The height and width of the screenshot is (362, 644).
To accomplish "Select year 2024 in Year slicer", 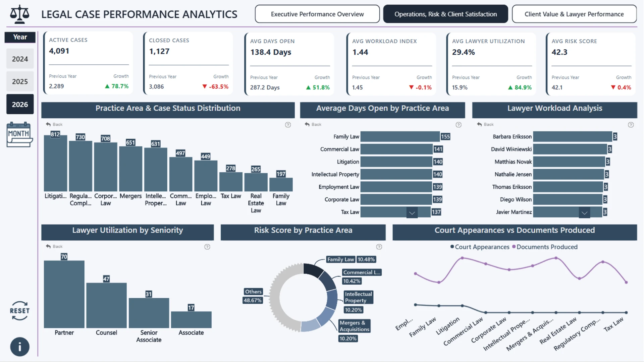I will pos(20,59).
